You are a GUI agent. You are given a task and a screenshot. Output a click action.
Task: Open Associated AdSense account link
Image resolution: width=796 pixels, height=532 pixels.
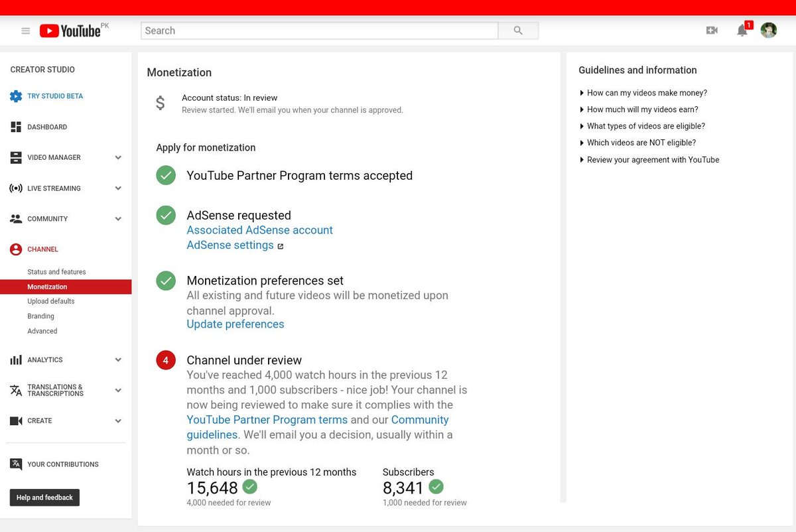(x=260, y=230)
